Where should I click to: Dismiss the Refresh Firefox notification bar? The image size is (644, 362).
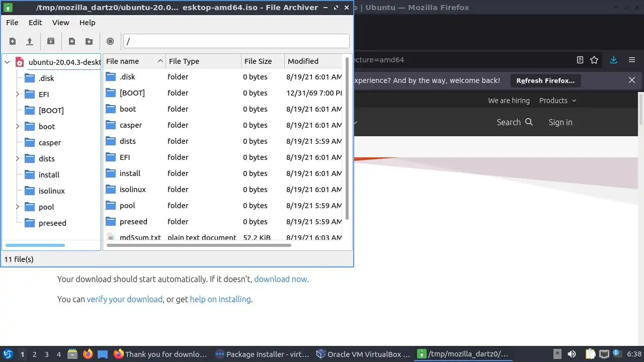pyautogui.click(x=632, y=80)
